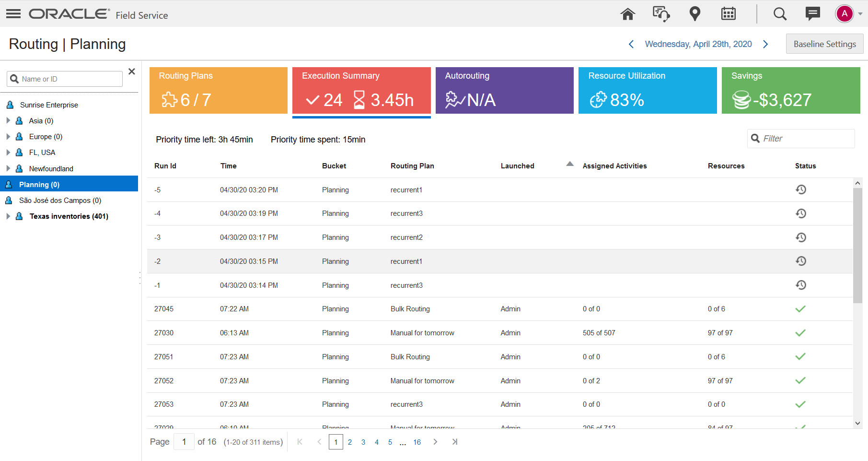The width and height of the screenshot is (868, 461).
Task: Expand the Texas inventories (401) node
Action: click(8, 216)
